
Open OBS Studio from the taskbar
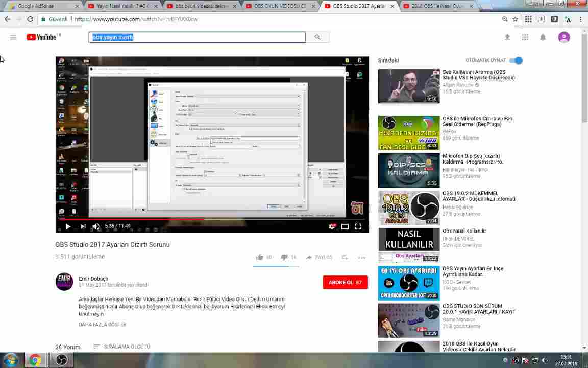point(61,360)
